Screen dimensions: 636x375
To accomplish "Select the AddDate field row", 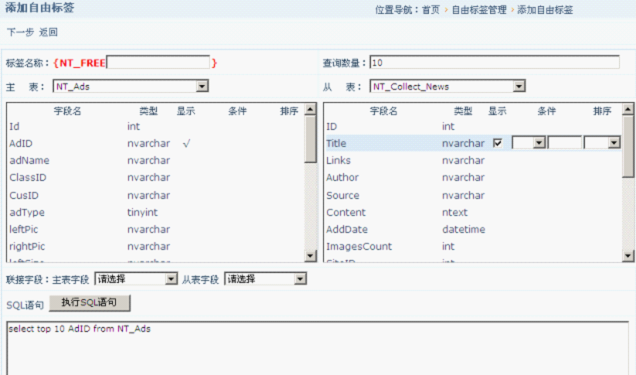I will coord(473,229).
